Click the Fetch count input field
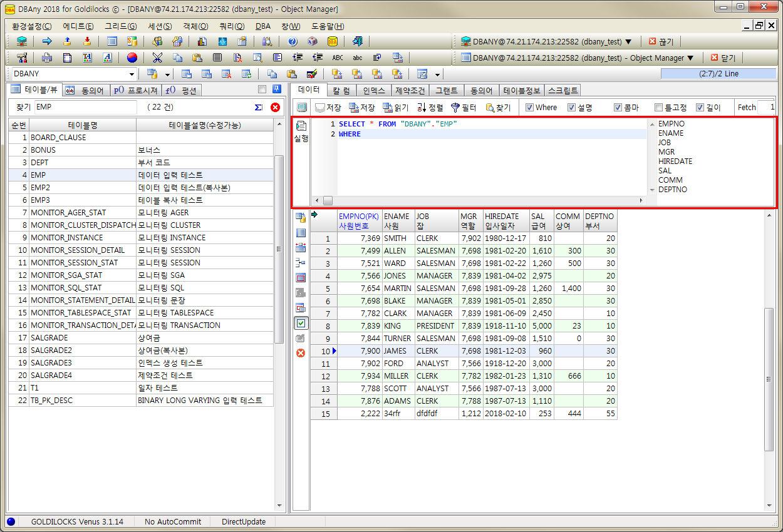The height and width of the screenshot is (532, 783). pos(767,107)
